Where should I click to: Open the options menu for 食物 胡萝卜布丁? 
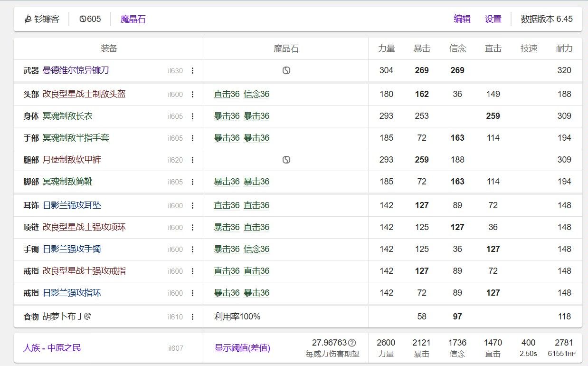click(x=192, y=317)
